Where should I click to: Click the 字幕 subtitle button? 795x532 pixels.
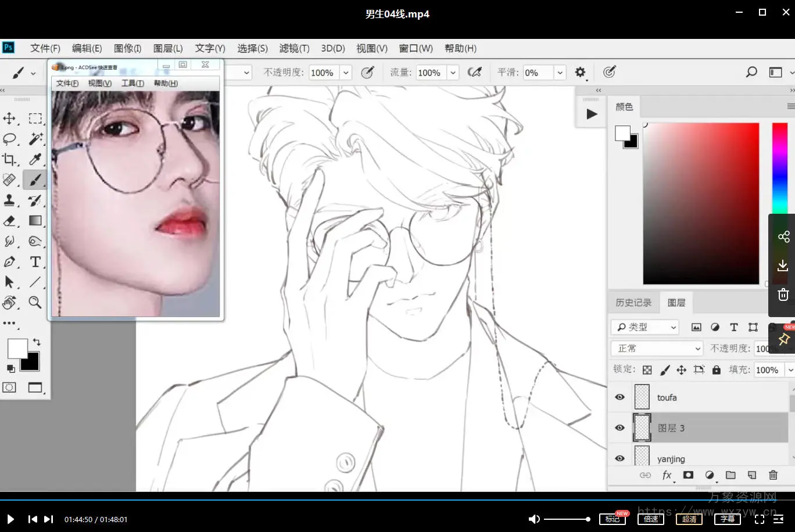[728, 519]
